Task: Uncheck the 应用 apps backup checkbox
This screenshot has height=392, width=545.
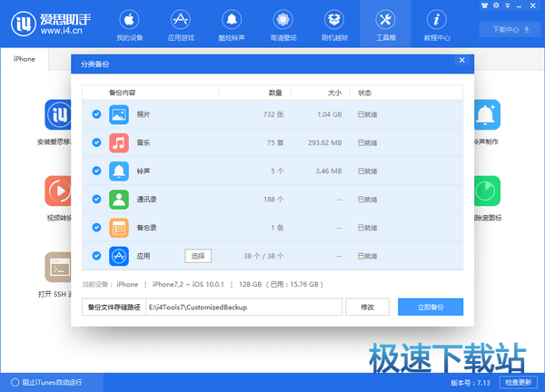Action: coord(96,256)
